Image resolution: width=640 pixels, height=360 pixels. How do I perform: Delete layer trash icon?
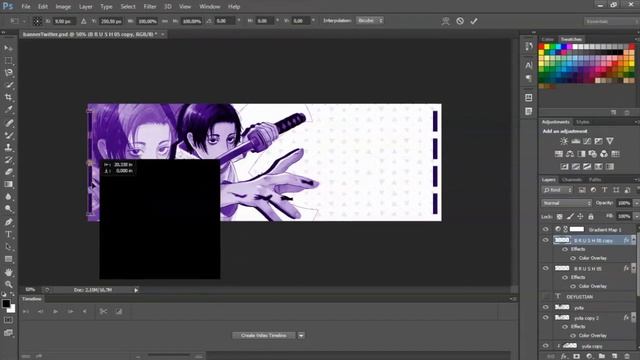coord(627,356)
